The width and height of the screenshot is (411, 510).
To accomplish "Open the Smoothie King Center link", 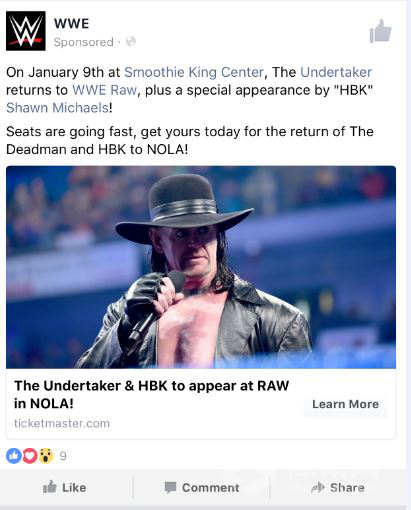I will (194, 72).
